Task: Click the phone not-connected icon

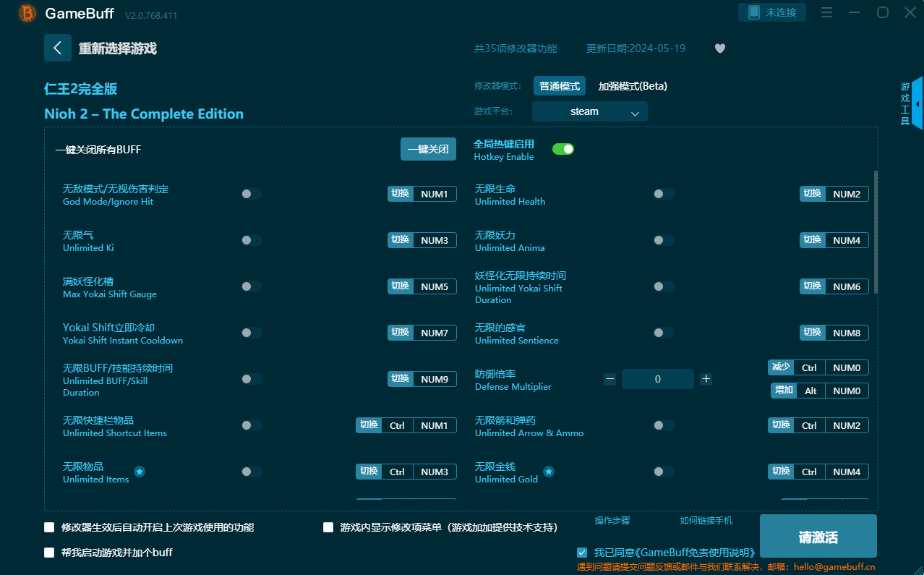Action: click(x=754, y=12)
